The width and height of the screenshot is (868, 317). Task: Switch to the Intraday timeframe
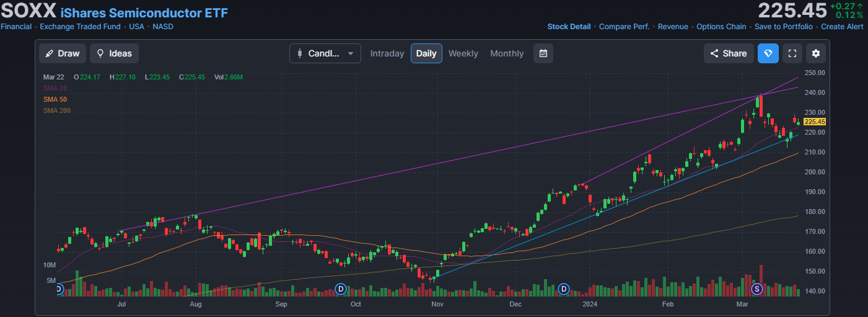pos(387,53)
